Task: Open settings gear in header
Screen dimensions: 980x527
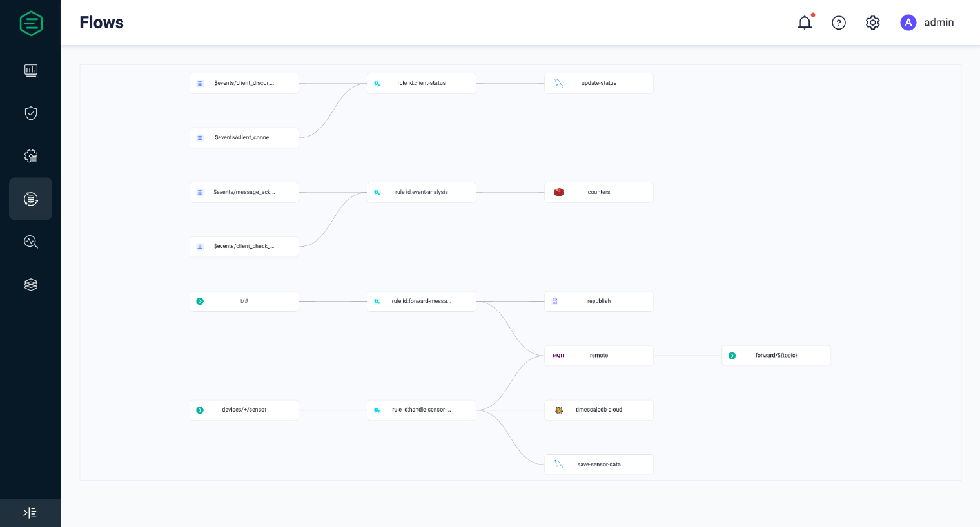Action: click(x=873, y=23)
